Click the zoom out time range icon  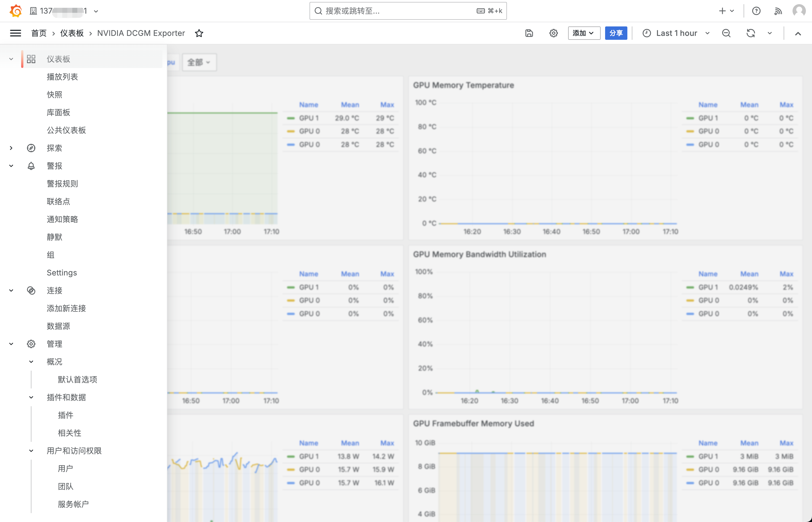[726, 33]
